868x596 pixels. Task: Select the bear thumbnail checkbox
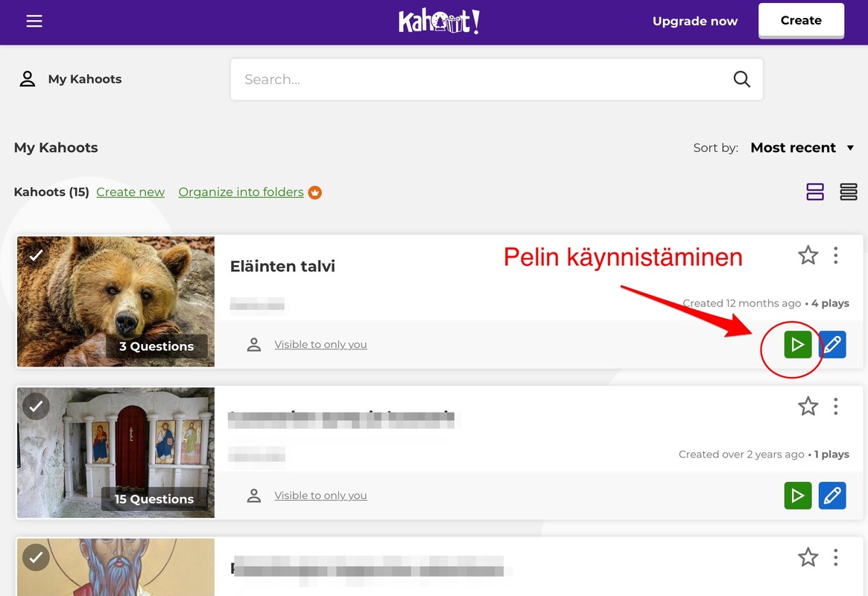click(36, 256)
